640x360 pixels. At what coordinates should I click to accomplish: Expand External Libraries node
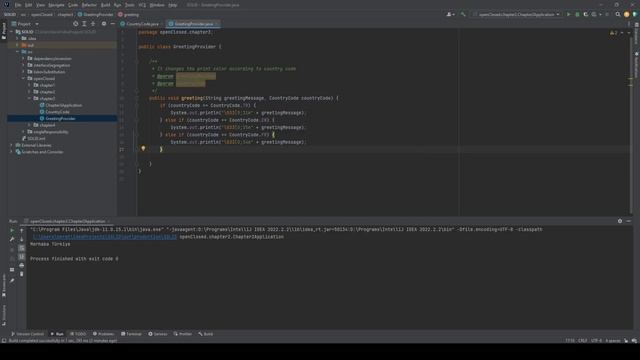point(12,145)
